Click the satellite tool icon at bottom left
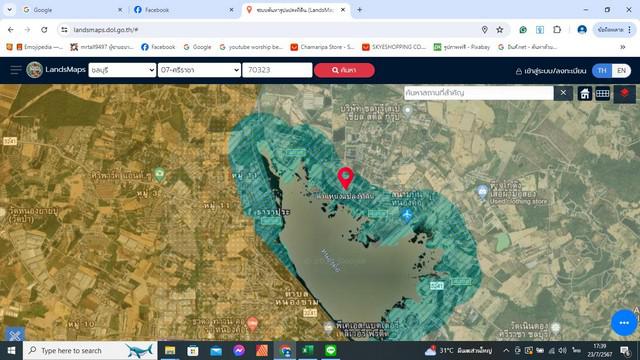 (x=15, y=335)
